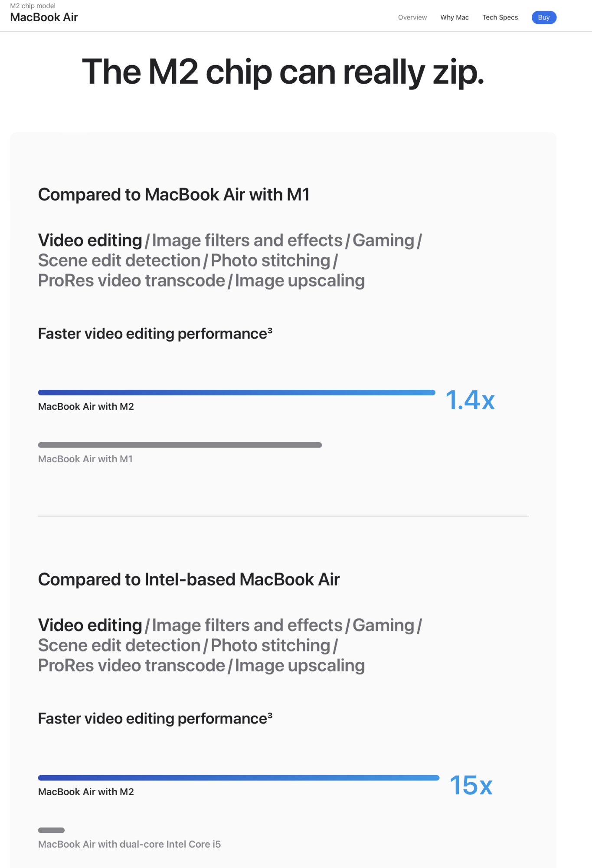Select Gaming tab in the M1 comparison
Screen dimensions: 592x868
tap(383, 240)
